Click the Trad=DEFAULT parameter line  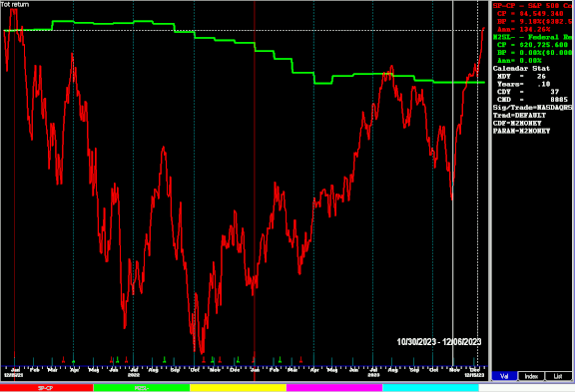click(519, 116)
